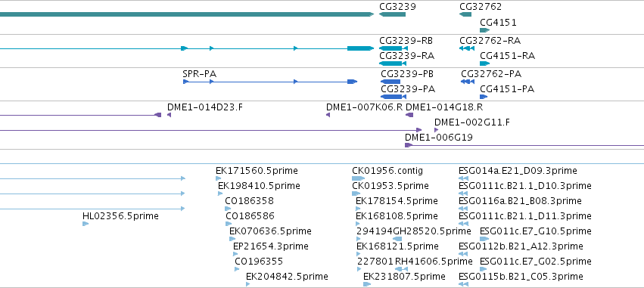Select the CK01956.contig EST block
This screenshot has width=644, height=288.
(x=358, y=178)
